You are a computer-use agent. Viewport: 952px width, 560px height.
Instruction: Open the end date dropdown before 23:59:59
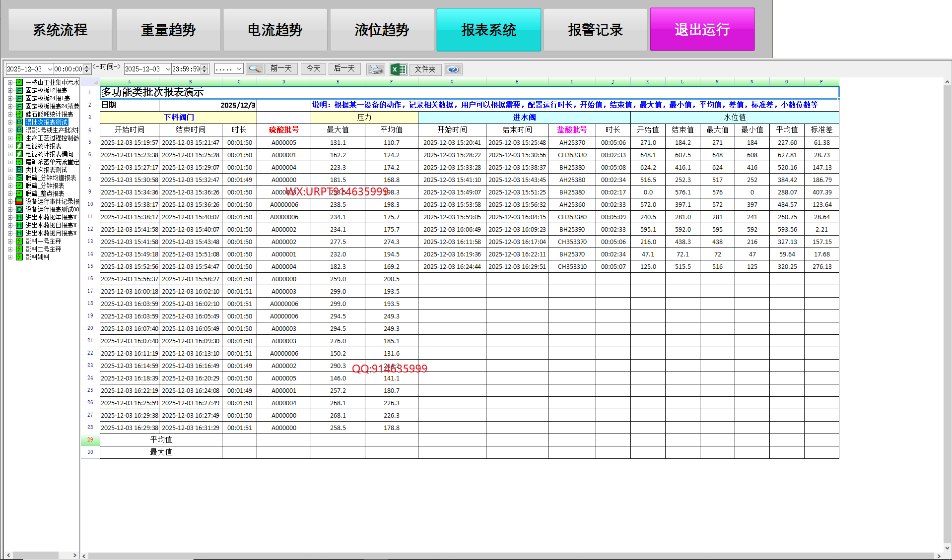click(168, 69)
